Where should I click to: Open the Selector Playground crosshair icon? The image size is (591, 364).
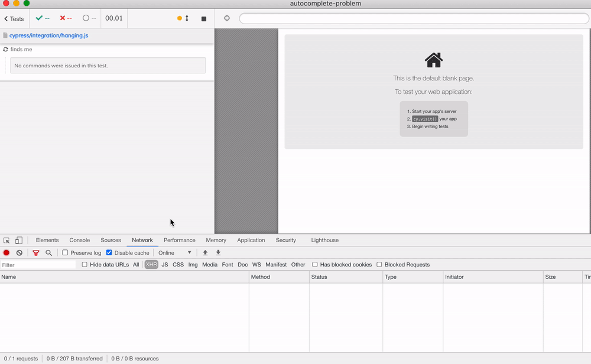(226, 18)
